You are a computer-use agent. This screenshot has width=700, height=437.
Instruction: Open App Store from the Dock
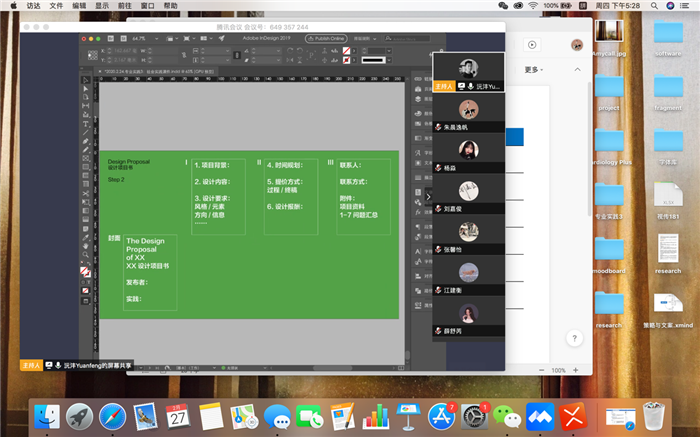pyautogui.click(x=442, y=414)
